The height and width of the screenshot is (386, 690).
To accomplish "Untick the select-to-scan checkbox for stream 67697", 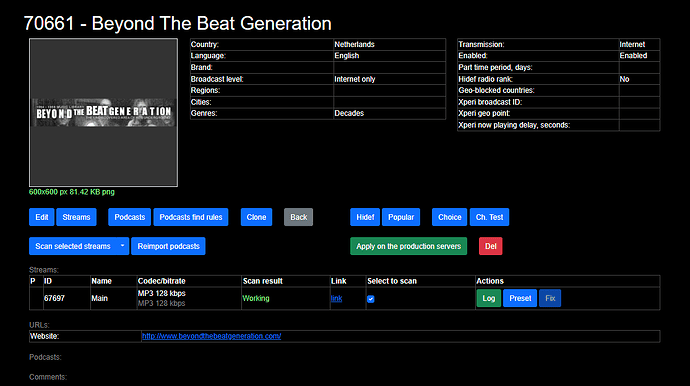I will click(x=371, y=299).
